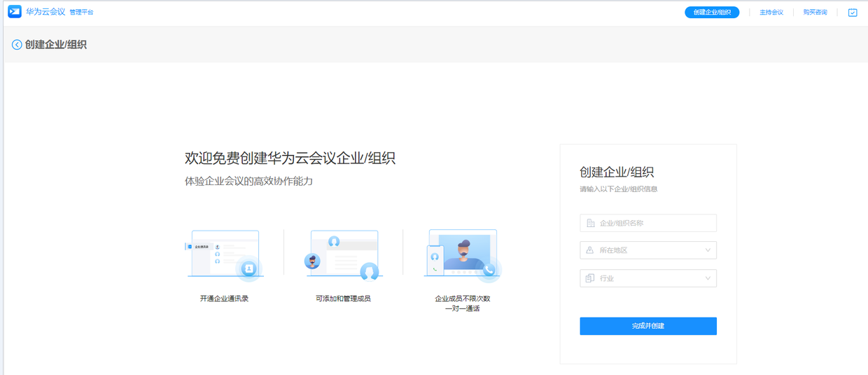Click the 管理平台 label in header
This screenshot has height=375, width=868.
click(81, 13)
